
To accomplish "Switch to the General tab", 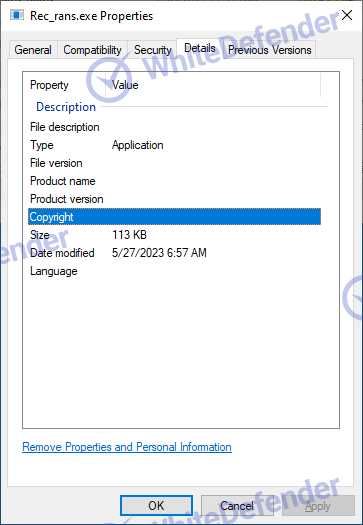I will [33, 50].
